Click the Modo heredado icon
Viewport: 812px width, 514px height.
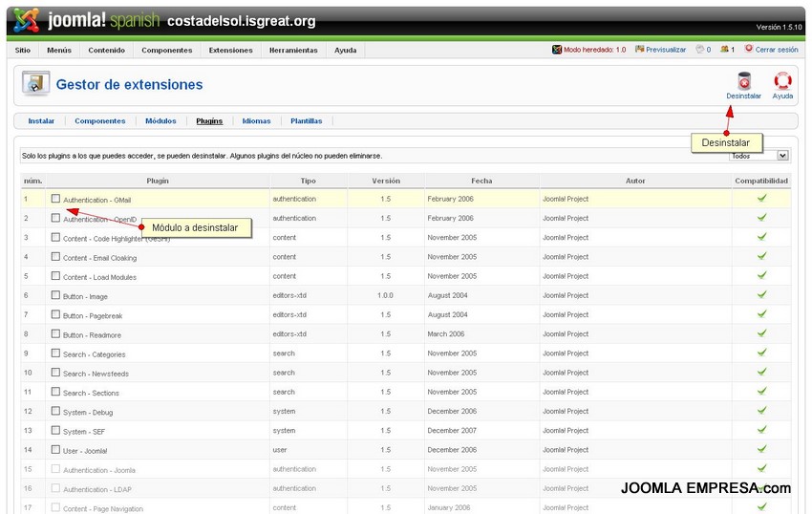tap(557, 50)
